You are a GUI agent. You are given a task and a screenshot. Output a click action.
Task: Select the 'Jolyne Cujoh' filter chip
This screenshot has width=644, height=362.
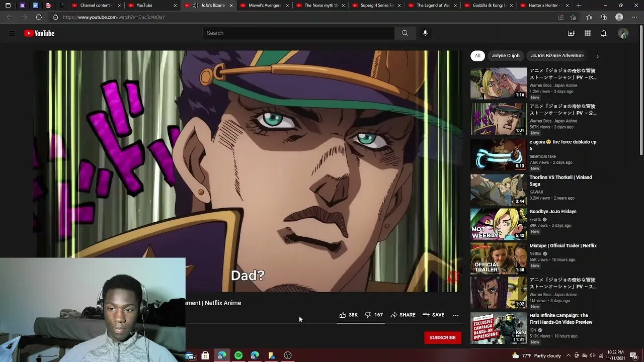(506, 56)
